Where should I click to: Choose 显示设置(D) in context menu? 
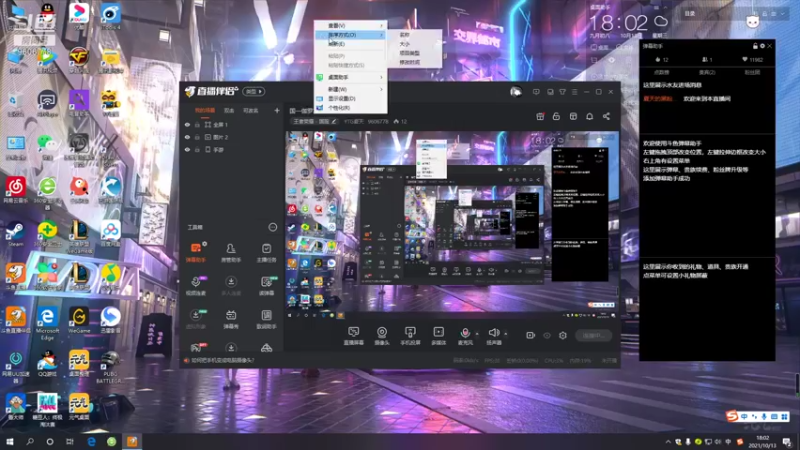click(x=351, y=98)
